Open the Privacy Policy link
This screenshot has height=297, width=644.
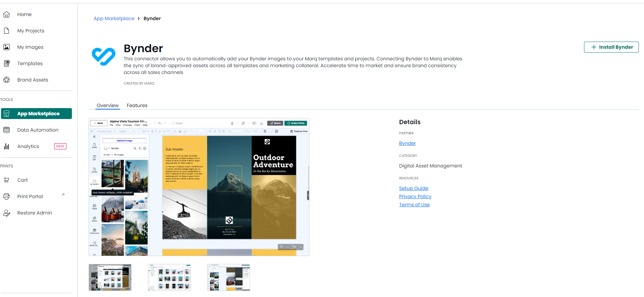coord(415,196)
